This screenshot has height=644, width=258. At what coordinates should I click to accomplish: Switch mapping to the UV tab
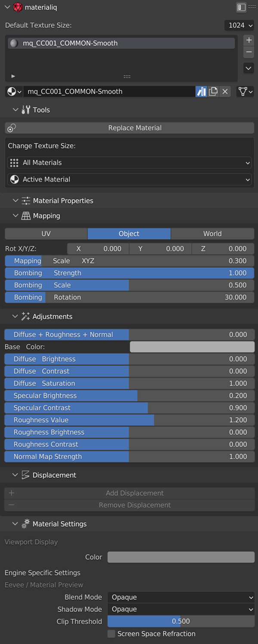coord(46,234)
